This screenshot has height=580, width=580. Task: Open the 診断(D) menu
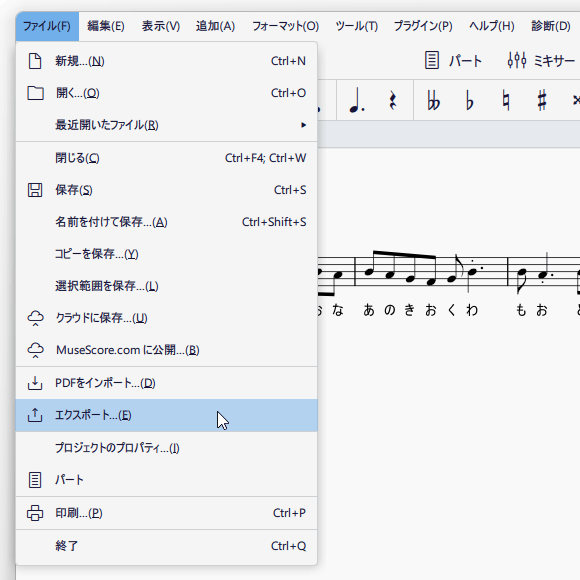pos(551,26)
